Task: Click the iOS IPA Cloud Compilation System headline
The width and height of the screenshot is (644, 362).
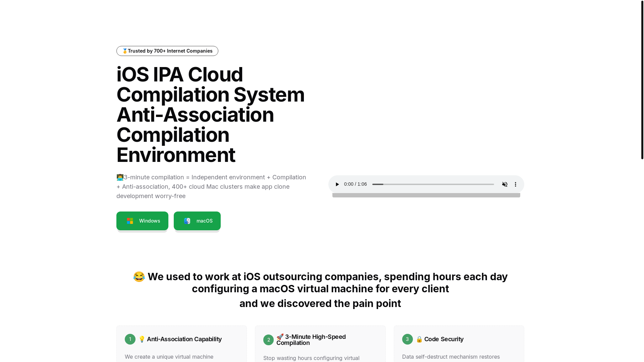Action: point(210,114)
